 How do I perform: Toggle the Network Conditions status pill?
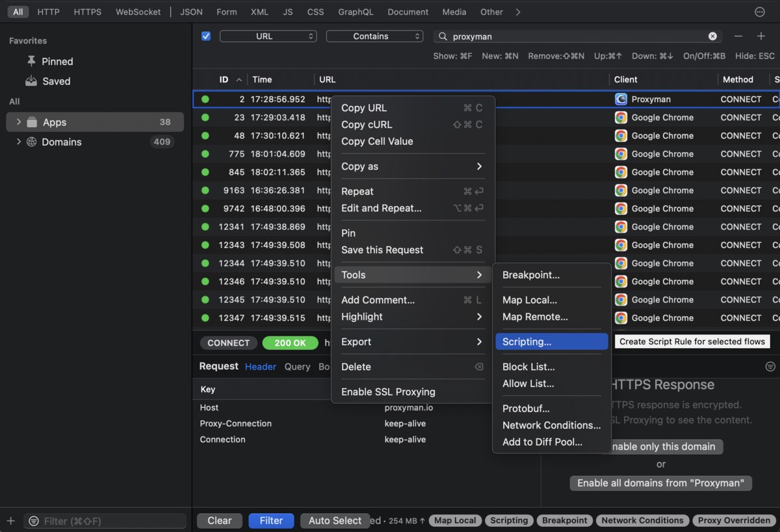(642, 520)
